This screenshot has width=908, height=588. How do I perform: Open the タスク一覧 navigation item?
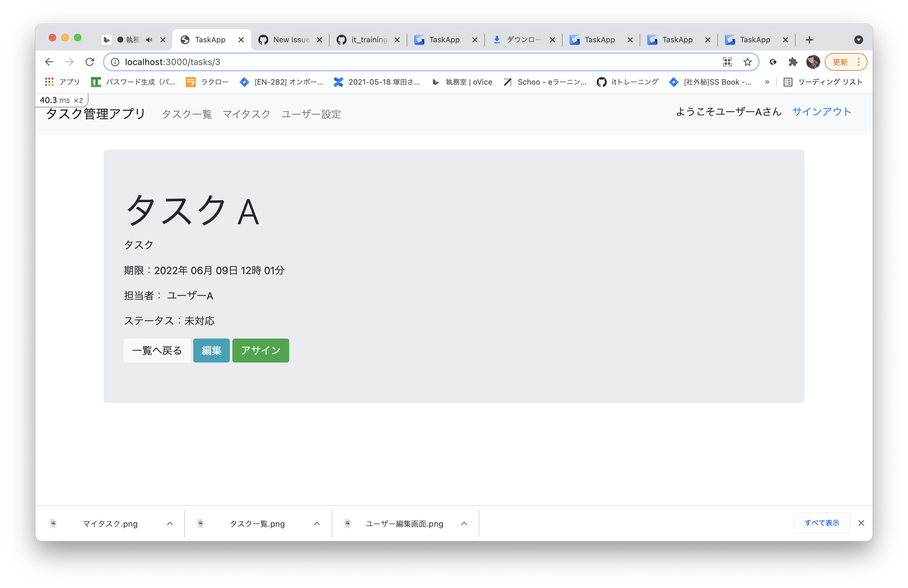click(x=187, y=114)
